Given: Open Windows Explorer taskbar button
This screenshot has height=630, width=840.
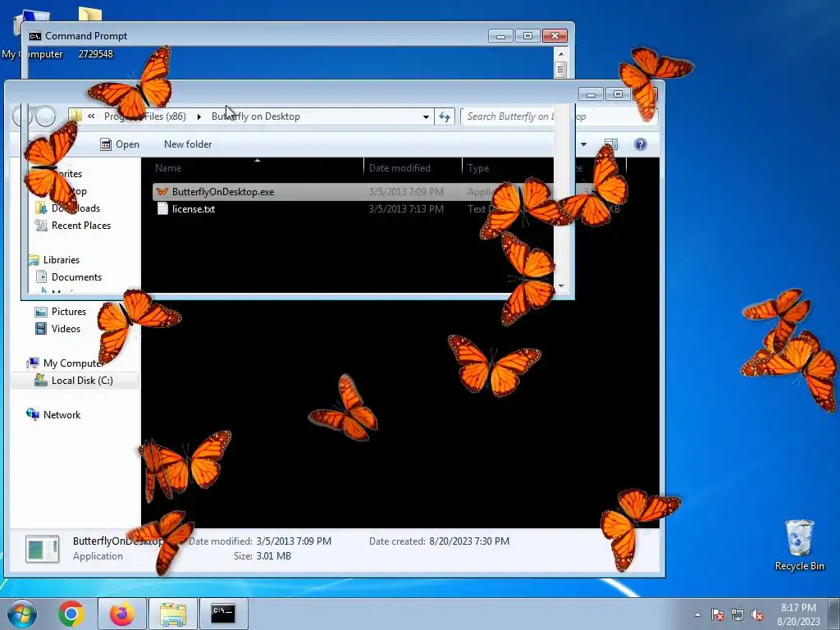Looking at the screenshot, I should (173, 614).
